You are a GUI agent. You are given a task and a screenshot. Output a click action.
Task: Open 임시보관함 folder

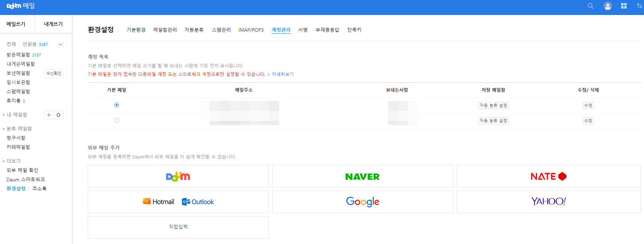point(18,82)
